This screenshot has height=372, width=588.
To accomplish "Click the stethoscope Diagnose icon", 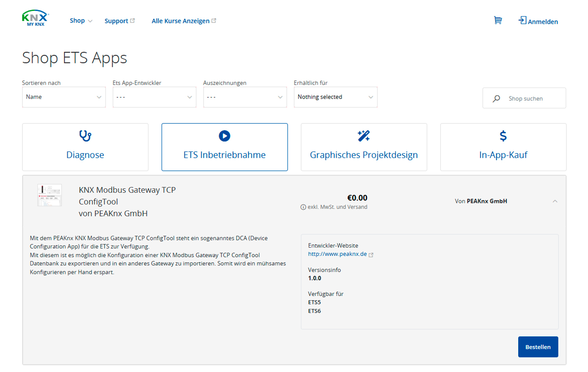I will [85, 136].
